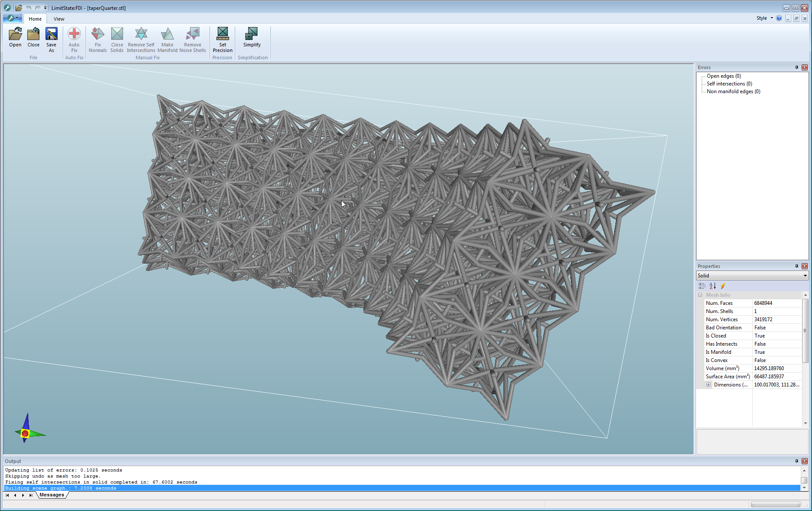Select the Fix Normals tool
Viewport: 812px width, 511px height.
tap(98, 40)
